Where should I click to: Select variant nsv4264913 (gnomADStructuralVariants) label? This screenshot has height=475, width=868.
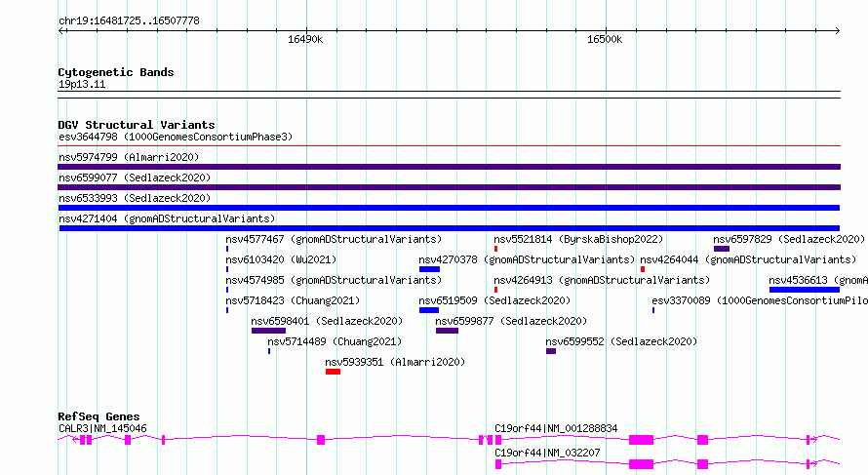[602, 280]
